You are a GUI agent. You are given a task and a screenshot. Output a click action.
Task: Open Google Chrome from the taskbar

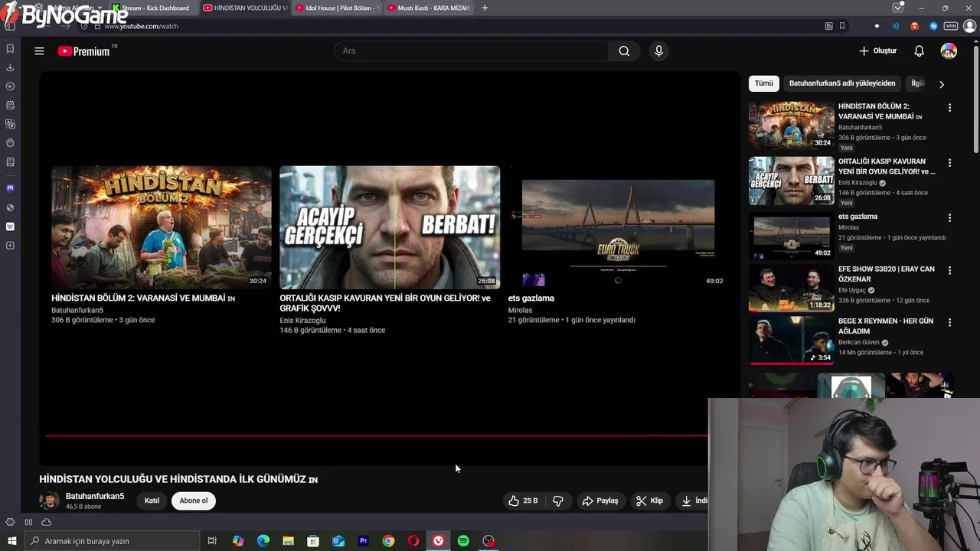point(388,541)
